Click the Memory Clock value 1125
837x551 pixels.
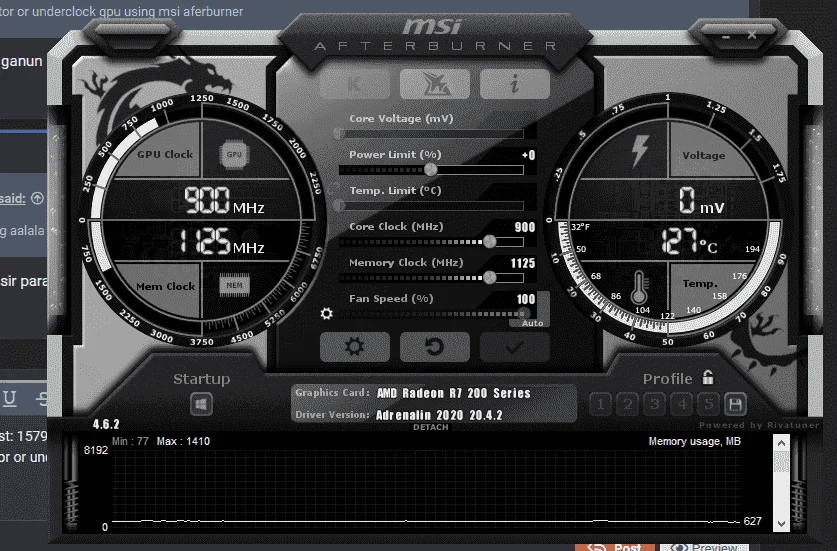tap(523, 263)
